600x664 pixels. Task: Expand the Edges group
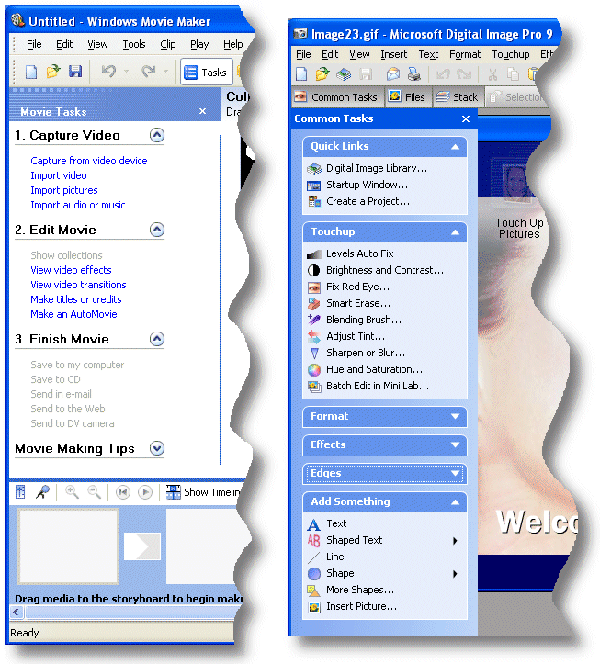click(x=455, y=473)
